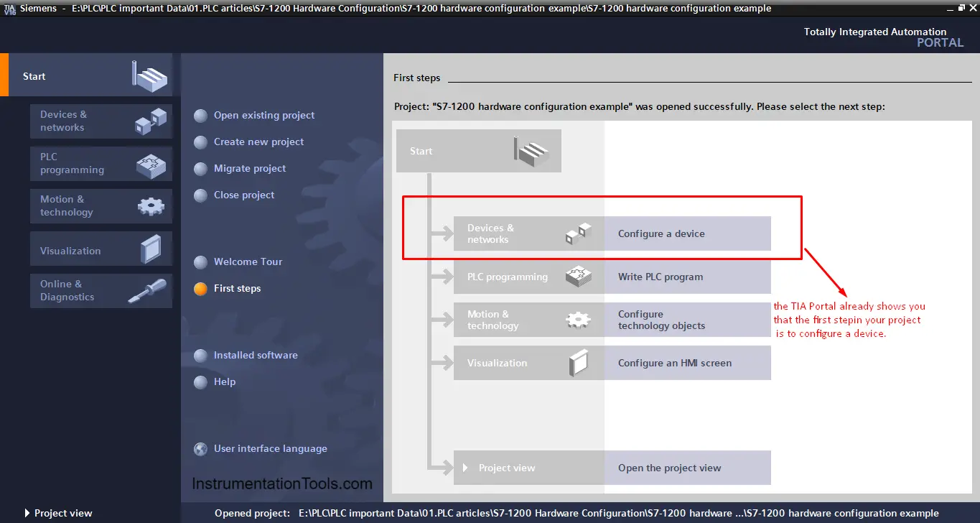Switch to Project view at bottom left
The image size is (980, 523).
(x=58, y=513)
